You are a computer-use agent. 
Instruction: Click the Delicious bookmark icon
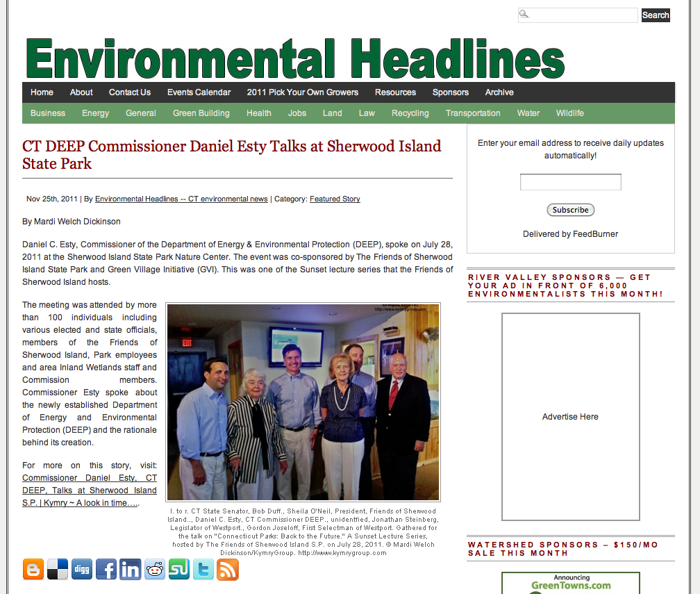coord(58,570)
